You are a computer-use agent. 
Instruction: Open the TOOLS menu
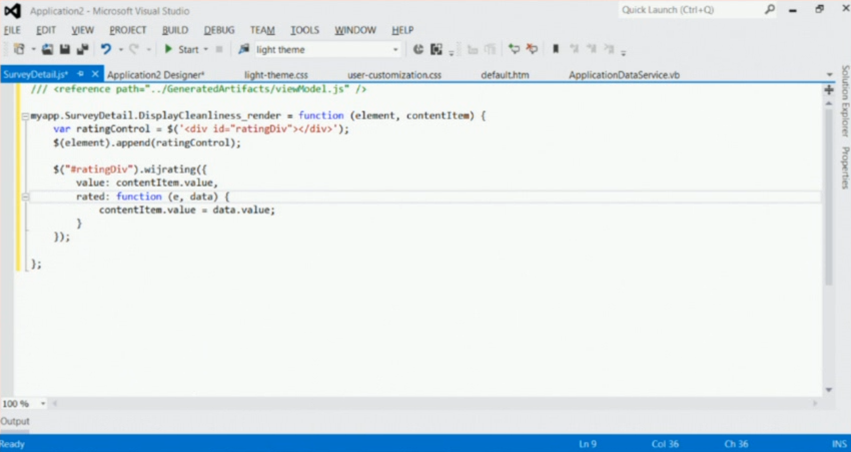[x=304, y=30]
